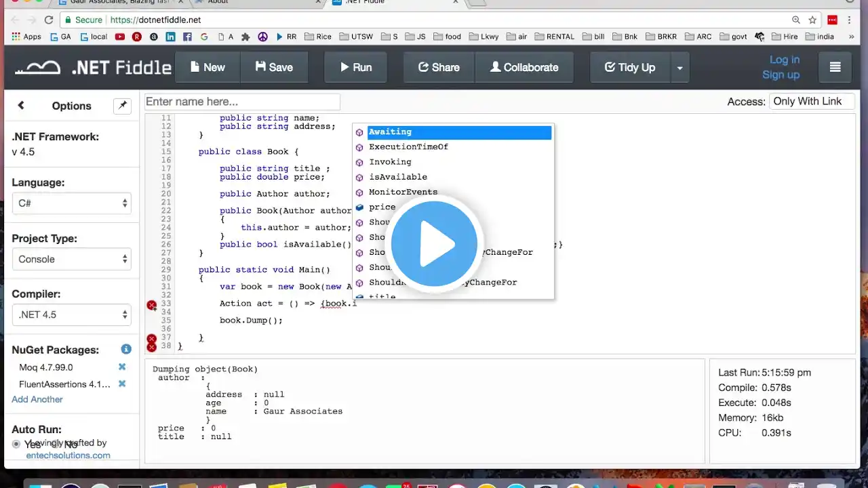Choose isAvailable from the autocomplete list
Screen dimensions: 868x488
[398, 177]
